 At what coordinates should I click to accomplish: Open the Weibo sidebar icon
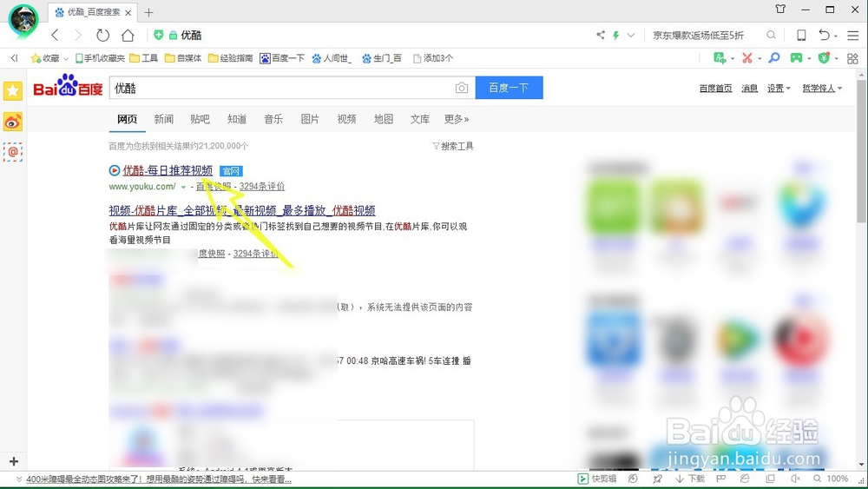[x=13, y=122]
